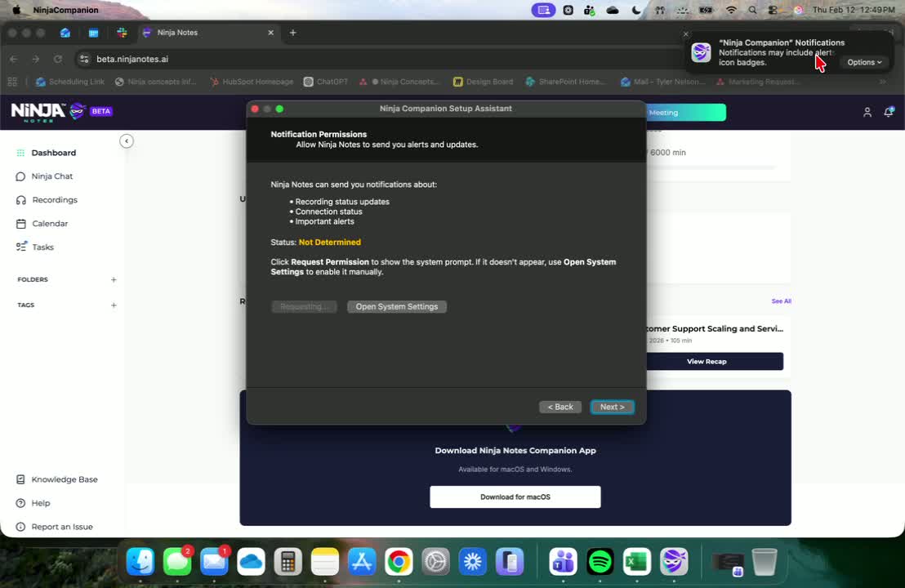Open Knowledge Base link
This screenshot has width=905, height=588.
pos(64,479)
